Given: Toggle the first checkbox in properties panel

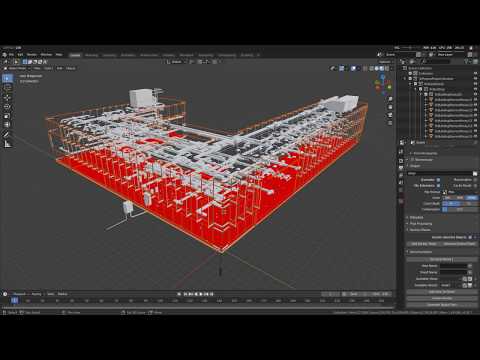Looking at the screenshot, I should coord(438,180).
